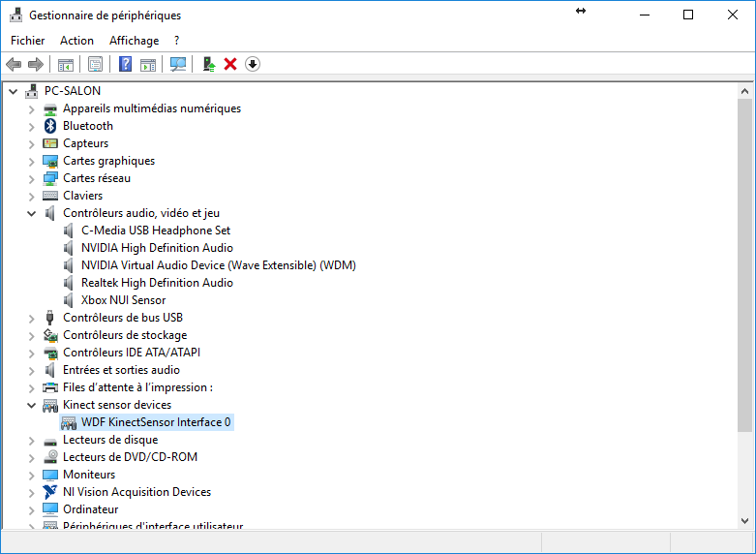Select the Contrôleurs audio, vidéo et jeu label
Viewport: 756px width, 554px height.
tap(141, 213)
